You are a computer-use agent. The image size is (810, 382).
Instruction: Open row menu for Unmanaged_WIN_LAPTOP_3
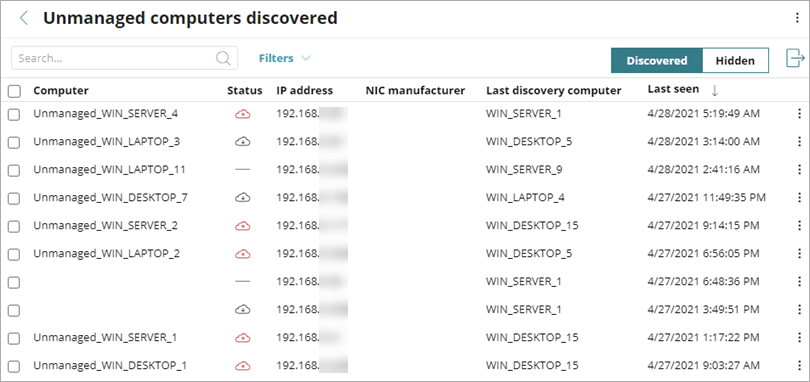coord(800,141)
